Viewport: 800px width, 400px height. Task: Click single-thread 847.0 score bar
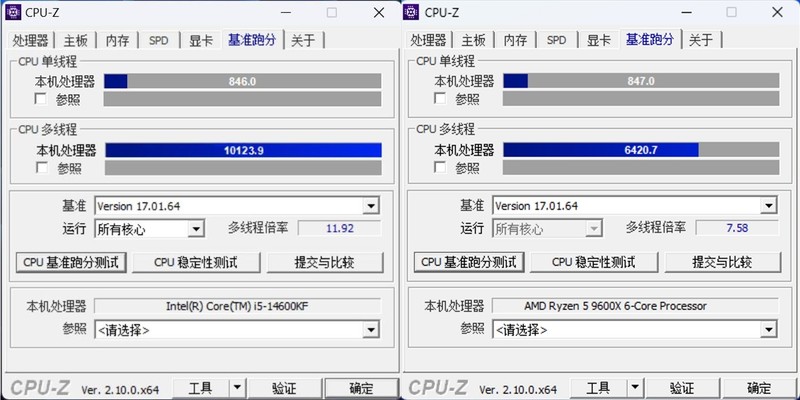[x=641, y=81]
